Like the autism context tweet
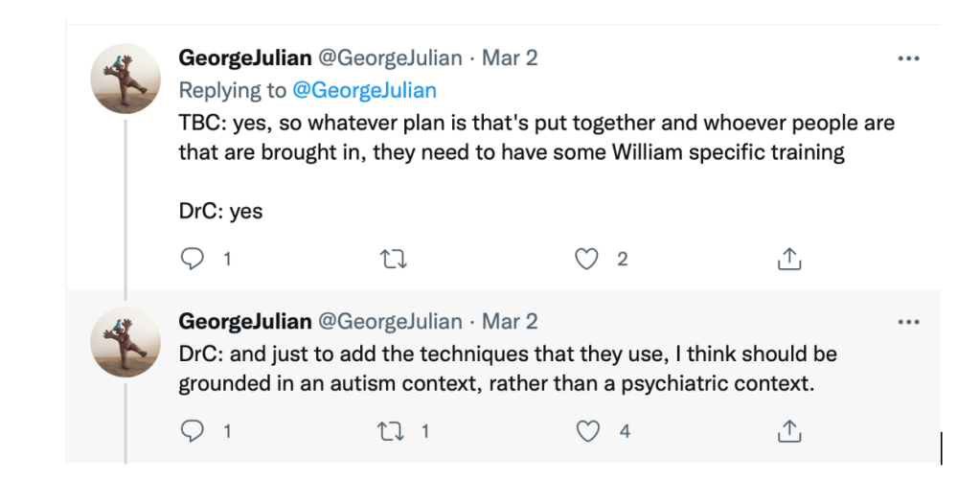The image size is (980, 480). click(x=588, y=431)
